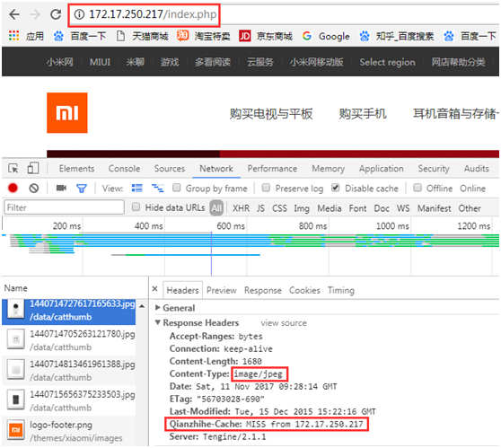Select request 1440714705263121780.jpg in list
The image size is (501, 448).
(69, 340)
